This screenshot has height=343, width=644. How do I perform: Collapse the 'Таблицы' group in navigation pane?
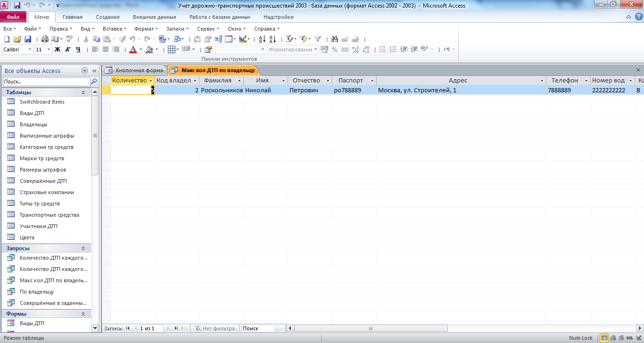(x=83, y=92)
